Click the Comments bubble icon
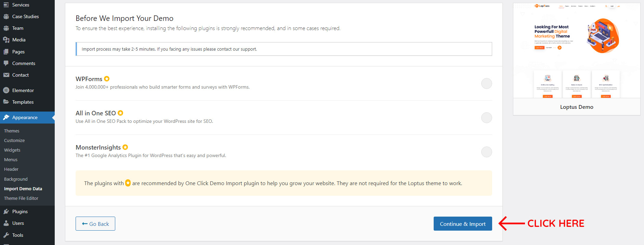Image resolution: width=644 pixels, height=245 pixels. [x=6, y=63]
